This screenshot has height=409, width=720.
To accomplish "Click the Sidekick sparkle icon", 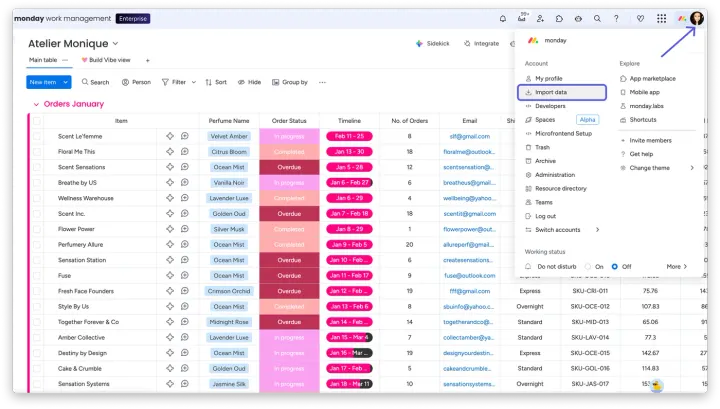I will pos(419,44).
